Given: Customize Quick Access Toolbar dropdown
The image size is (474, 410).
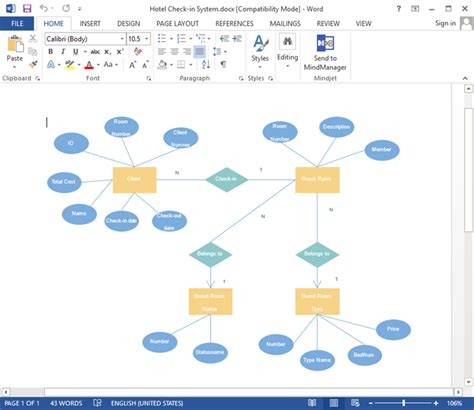Looking at the screenshot, I should tap(79, 9).
